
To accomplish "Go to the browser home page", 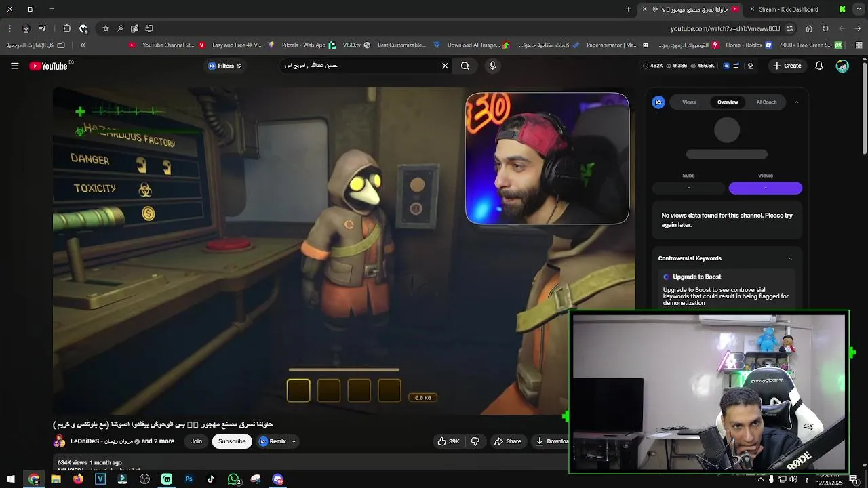I will point(809,28).
